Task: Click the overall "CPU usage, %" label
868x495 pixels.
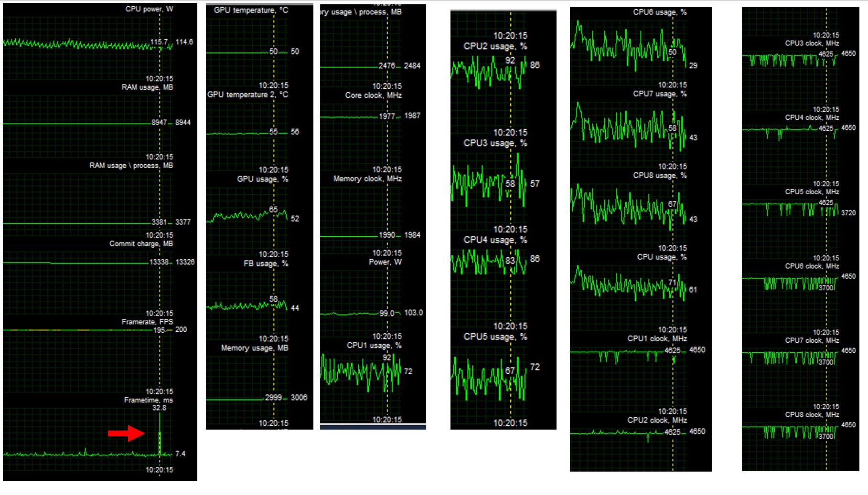Action: point(662,257)
